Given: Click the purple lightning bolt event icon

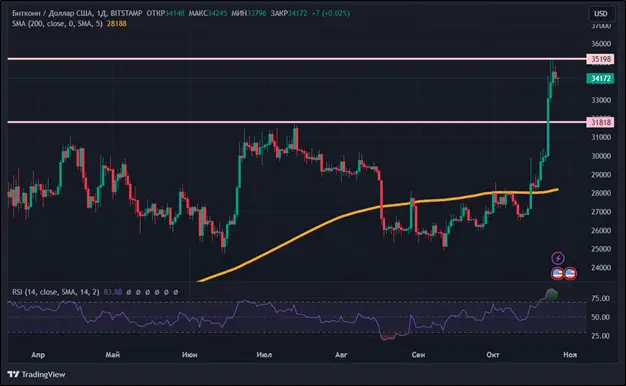Looking at the screenshot, I should 558,258.
